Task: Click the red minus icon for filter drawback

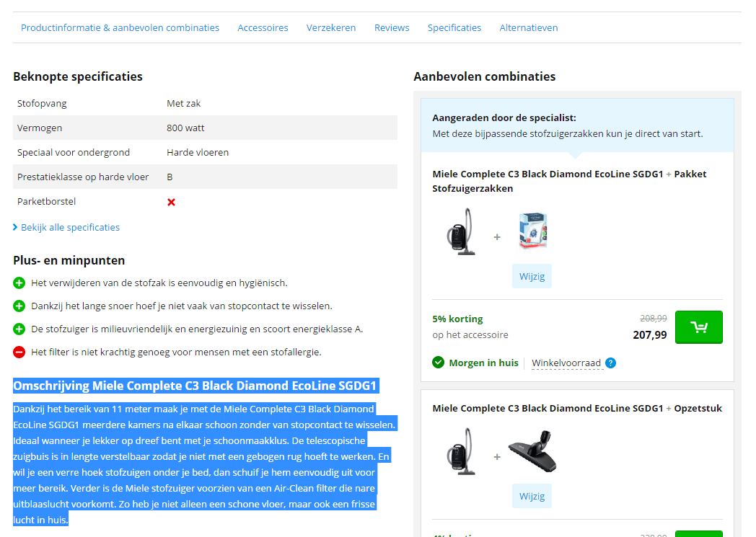Action: point(19,352)
